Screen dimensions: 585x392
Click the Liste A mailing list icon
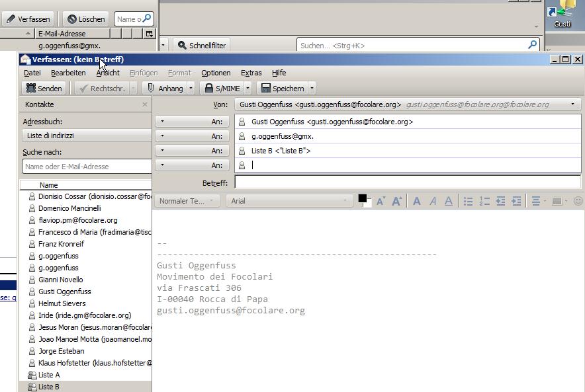(x=32, y=375)
